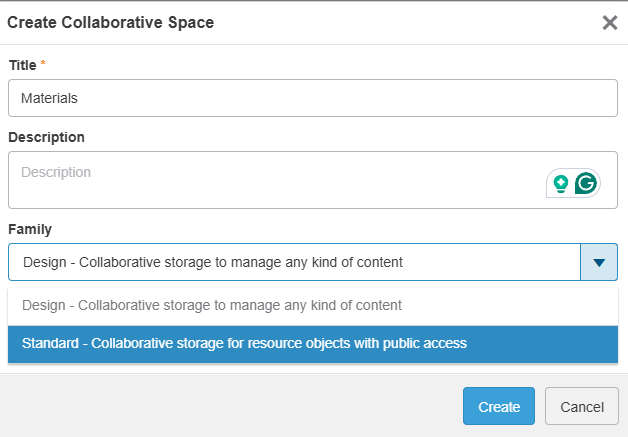This screenshot has height=437, width=628.
Task: Click the 'Materials' text in the Title field
Action: [x=50, y=99]
